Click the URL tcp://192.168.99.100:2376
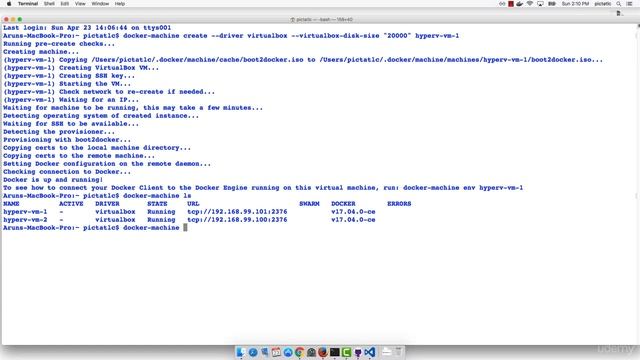This screenshot has height=360, width=640. 237,220
